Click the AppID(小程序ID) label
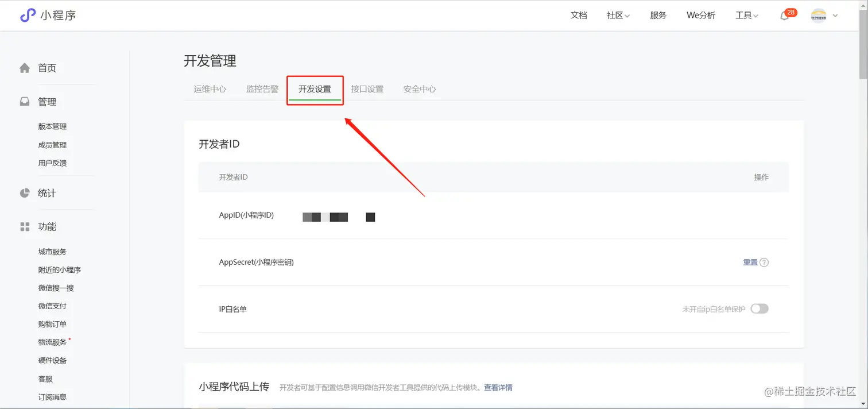The image size is (868, 409). click(246, 215)
